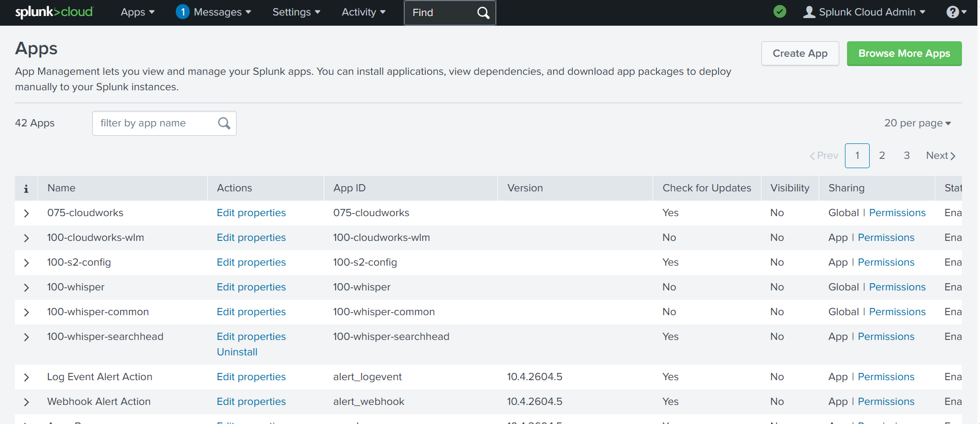Screen dimensions: 980x424
Task: Open the Apps menu
Action: (x=138, y=12)
